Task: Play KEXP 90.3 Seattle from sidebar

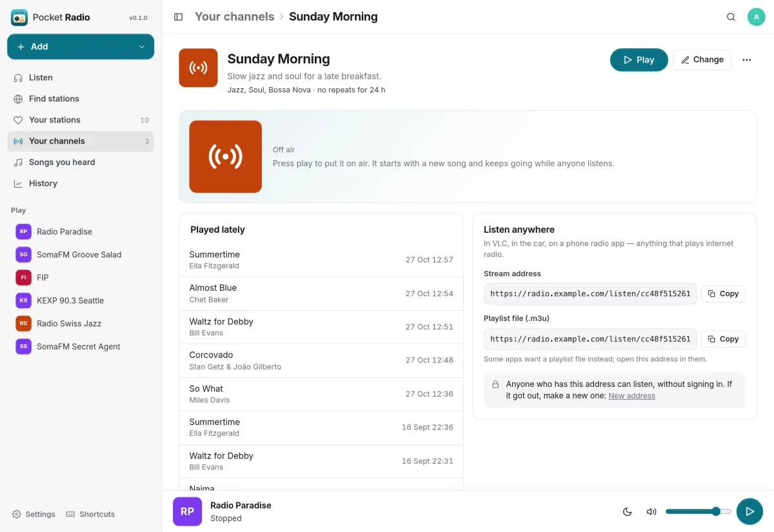Action: [x=81, y=300]
